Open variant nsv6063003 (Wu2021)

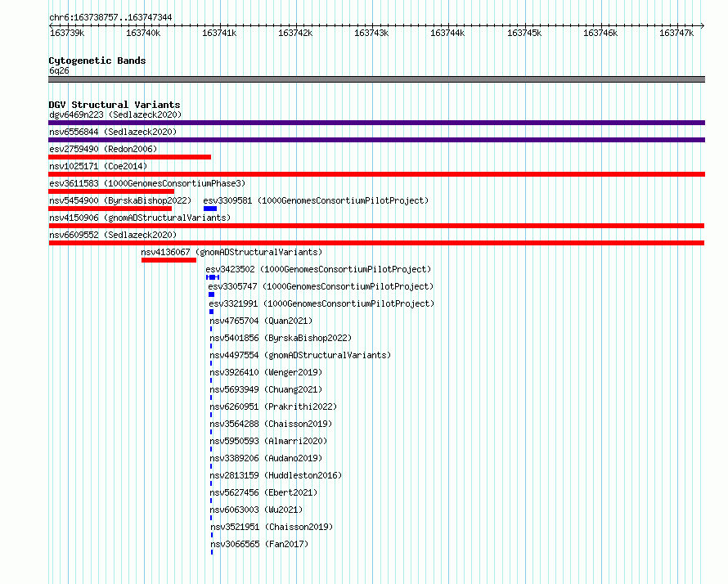(256, 510)
